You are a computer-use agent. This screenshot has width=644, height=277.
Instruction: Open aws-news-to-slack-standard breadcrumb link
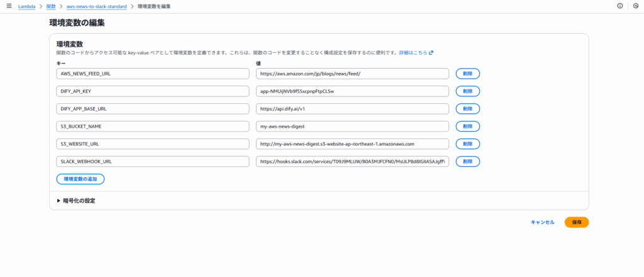(x=96, y=6)
